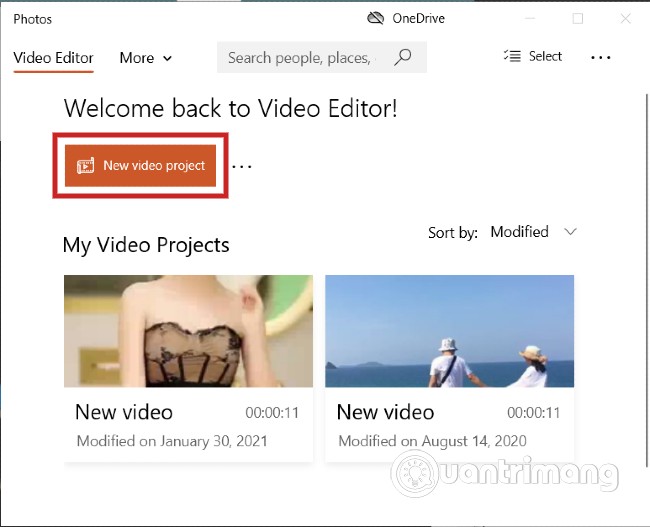Expand the More dropdown menu
Screen dimensions: 650x527
pyautogui.click(x=146, y=58)
